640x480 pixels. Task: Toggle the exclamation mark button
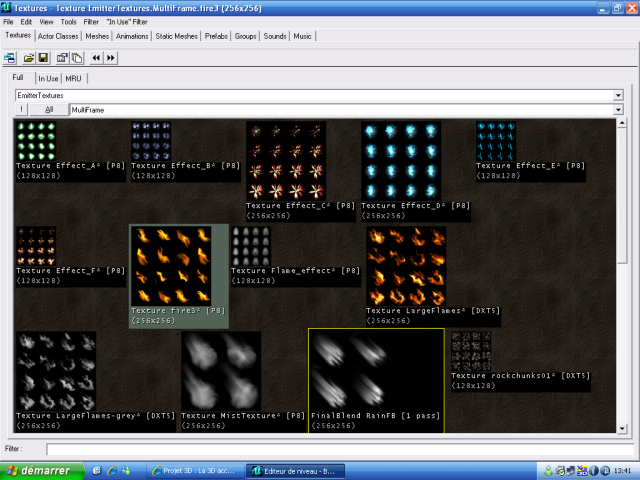[22, 109]
